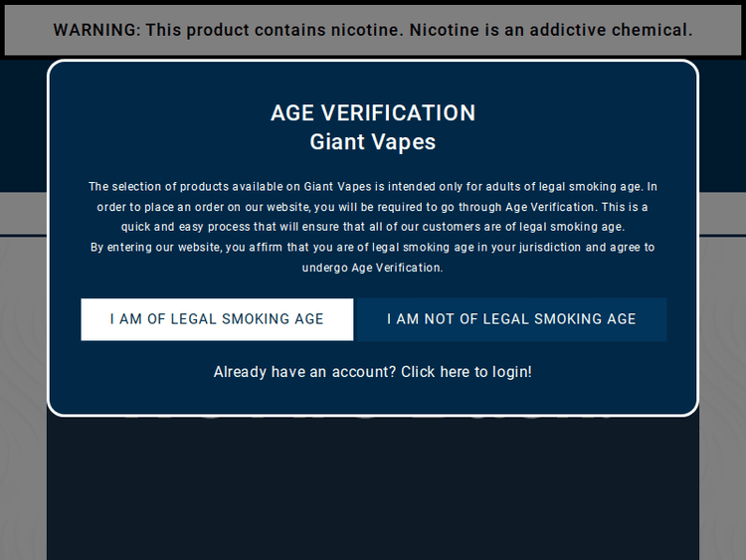Select the word WARNING in the top banner
746x560 pixels.
click(x=96, y=30)
